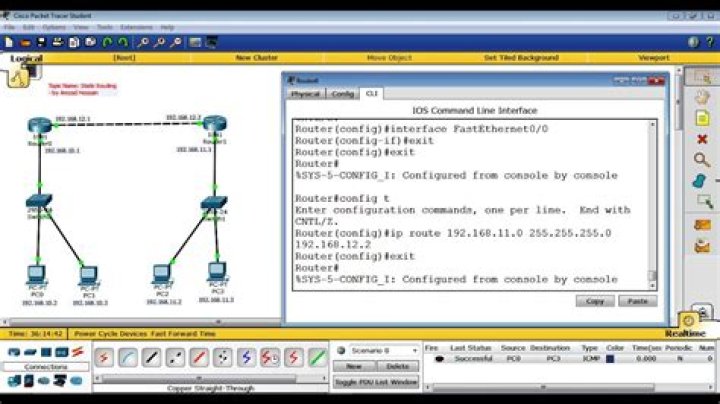
Task: Open the Tools menu
Action: point(105,27)
